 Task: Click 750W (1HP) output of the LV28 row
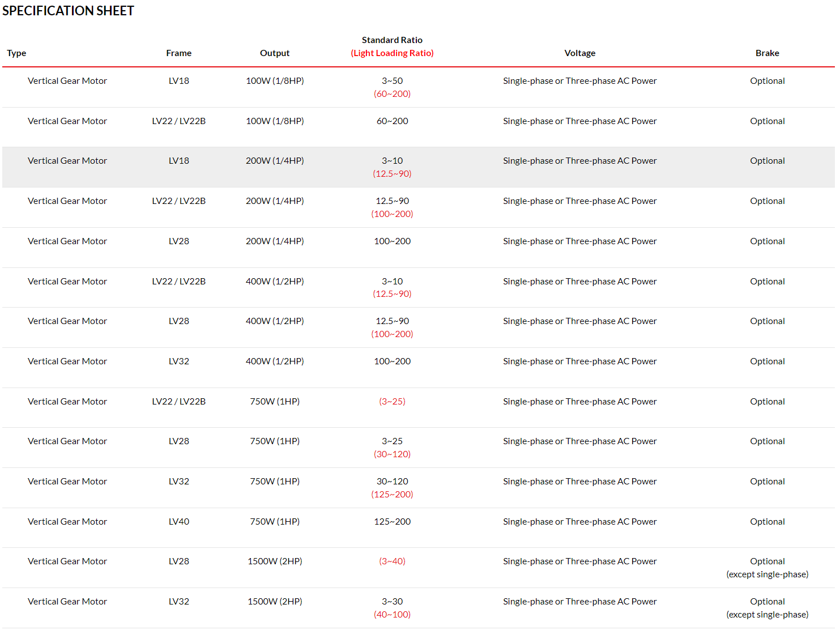point(275,441)
